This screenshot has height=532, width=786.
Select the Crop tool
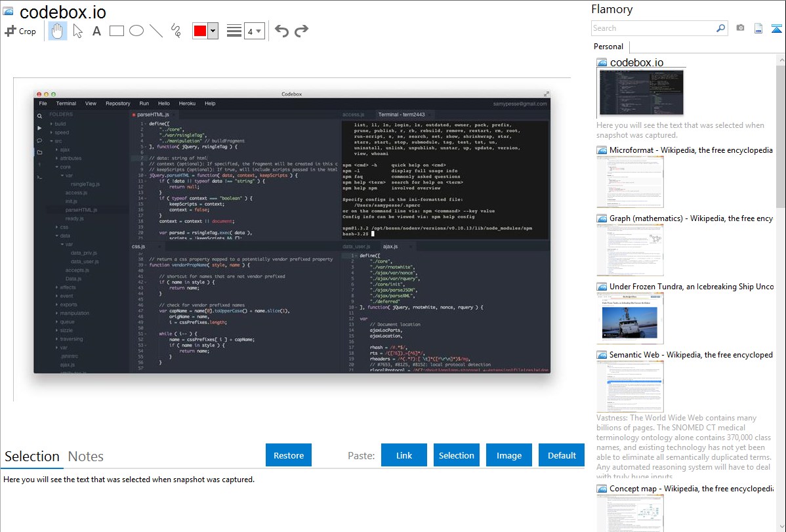(20, 31)
